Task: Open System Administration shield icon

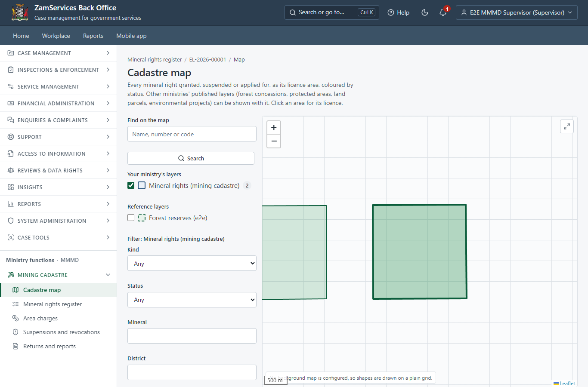Action: [11, 221]
